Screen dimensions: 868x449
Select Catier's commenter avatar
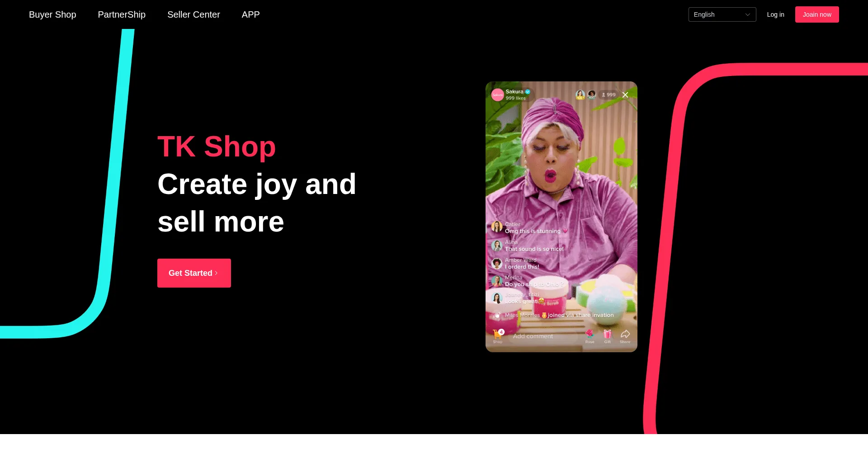pos(497,227)
